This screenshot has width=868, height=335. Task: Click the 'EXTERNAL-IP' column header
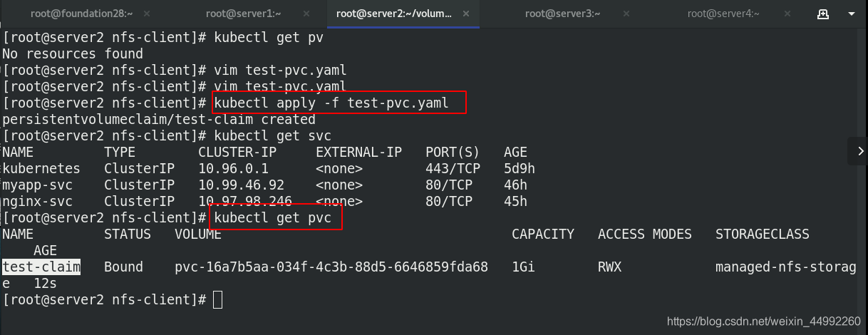click(358, 153)
